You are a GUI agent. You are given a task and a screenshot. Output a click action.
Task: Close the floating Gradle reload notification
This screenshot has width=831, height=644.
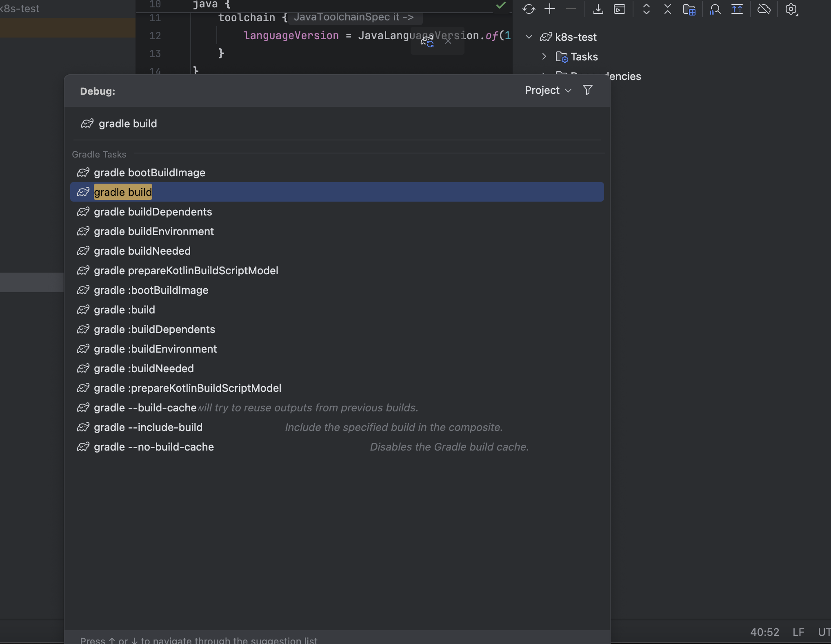(x=448, y=41)
